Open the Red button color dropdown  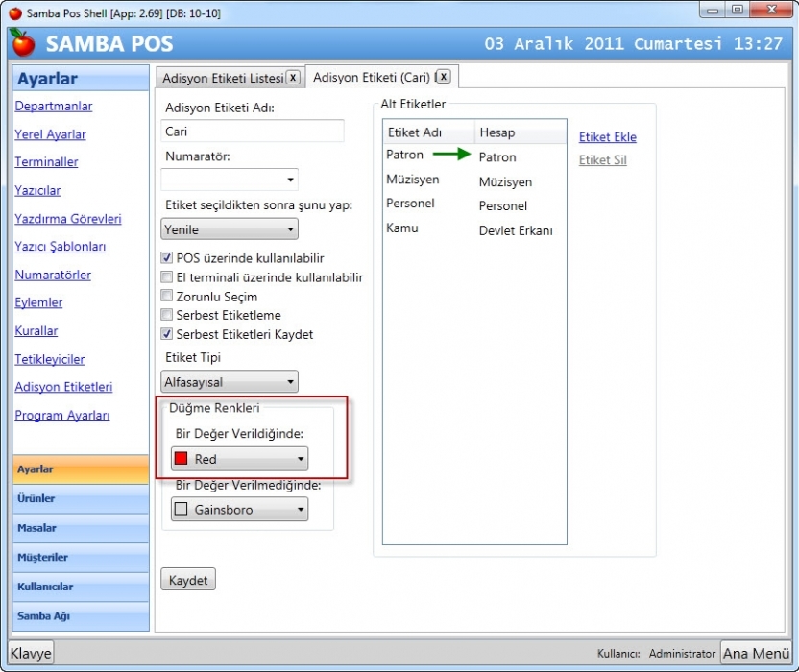pos(239,459)
